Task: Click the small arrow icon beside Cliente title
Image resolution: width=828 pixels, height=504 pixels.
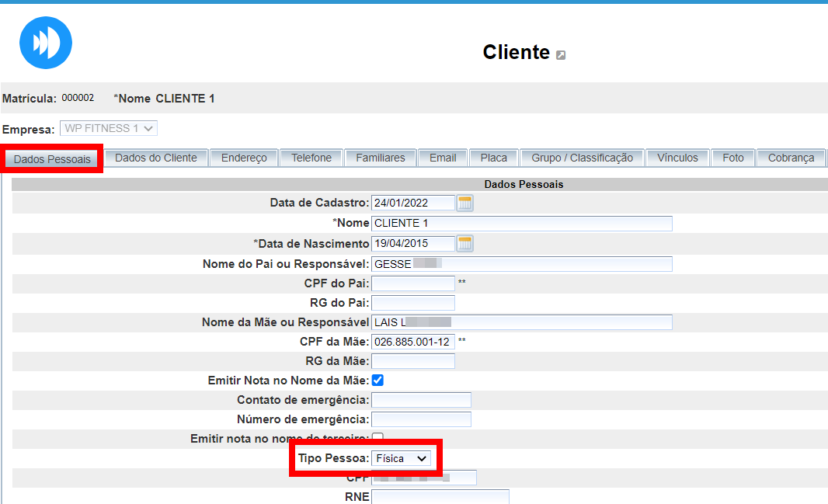Action: point(561,55)
